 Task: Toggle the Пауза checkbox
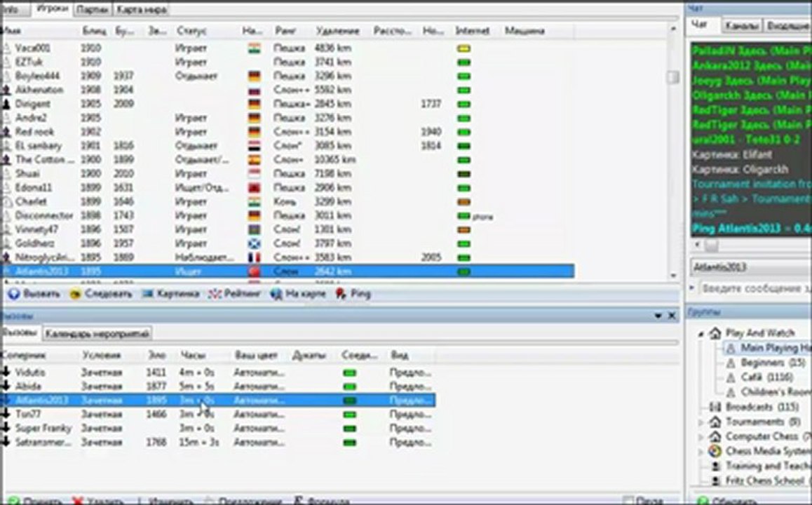tap(628, 500)
